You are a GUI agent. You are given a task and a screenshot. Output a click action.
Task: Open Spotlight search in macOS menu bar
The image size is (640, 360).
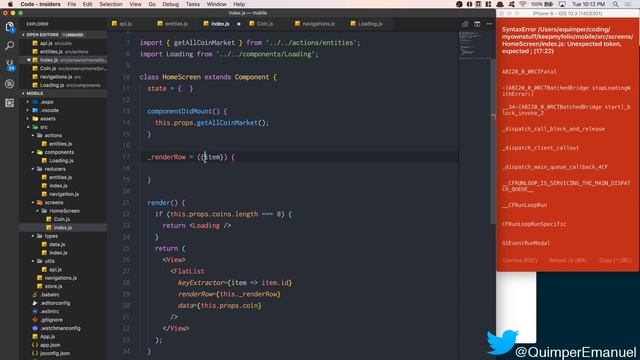point(616,4)
